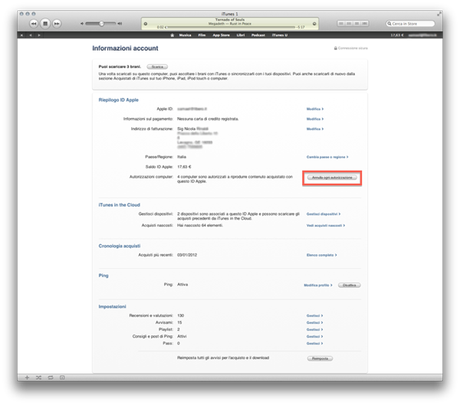The width and height of the screenshot is (460, 405).
Task: Open the account email menu in the navigation bar
Action: click(422, 35)
